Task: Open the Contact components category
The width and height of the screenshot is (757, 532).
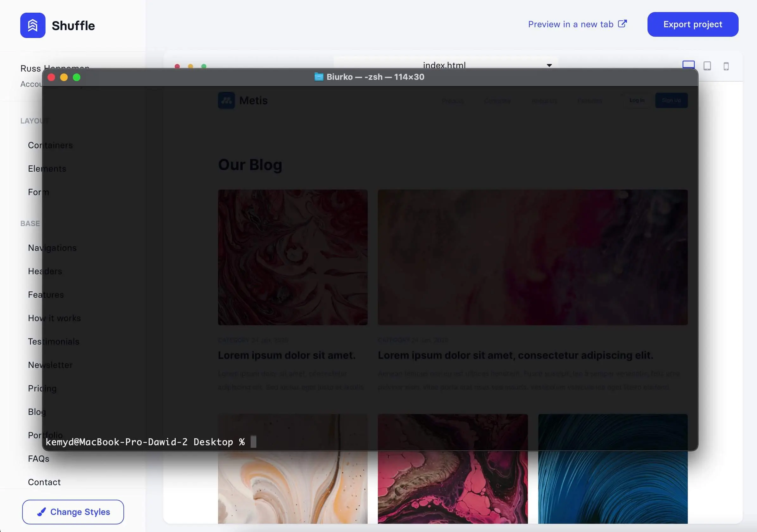Action: coord(44,482)
